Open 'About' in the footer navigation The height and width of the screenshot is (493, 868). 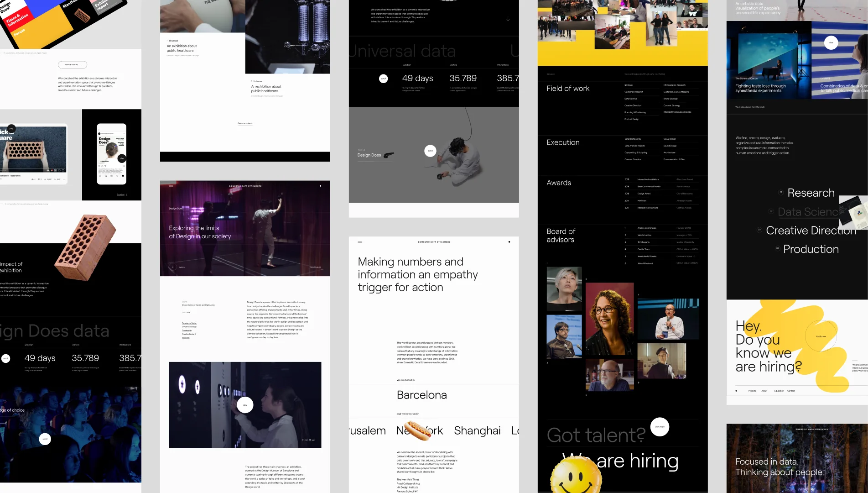pyautogui.click(x=764, y=391)
